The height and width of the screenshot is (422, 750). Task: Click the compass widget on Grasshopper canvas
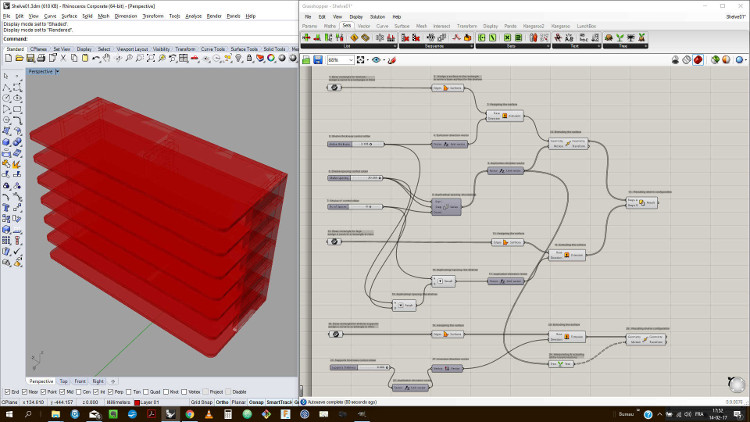click(x=737, y=384)
